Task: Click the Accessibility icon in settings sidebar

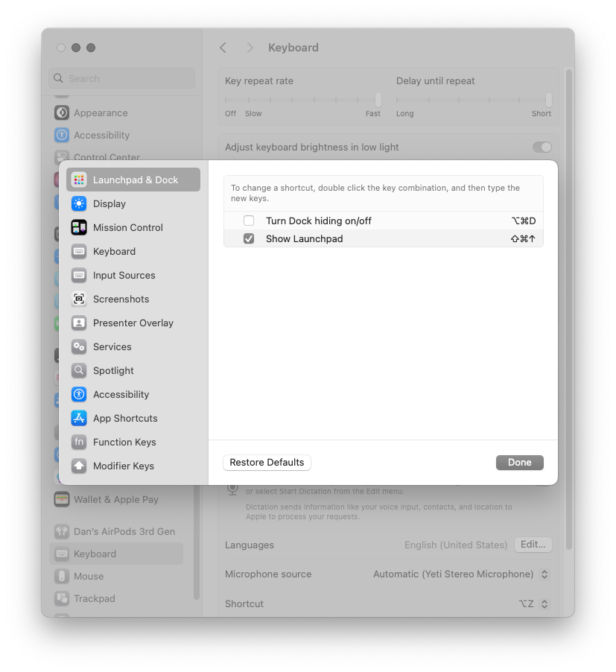Action: click(x=62, y=135)
